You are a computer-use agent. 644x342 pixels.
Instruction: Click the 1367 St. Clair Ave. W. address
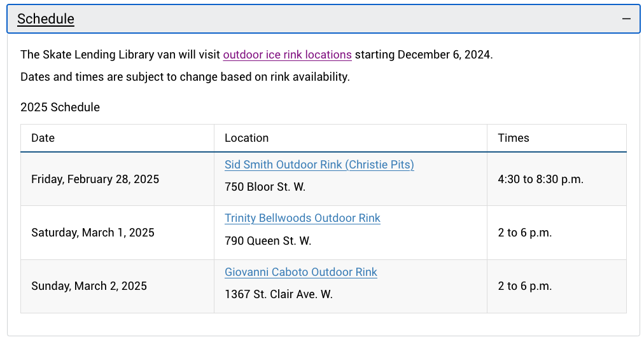(x=279, y=294)
